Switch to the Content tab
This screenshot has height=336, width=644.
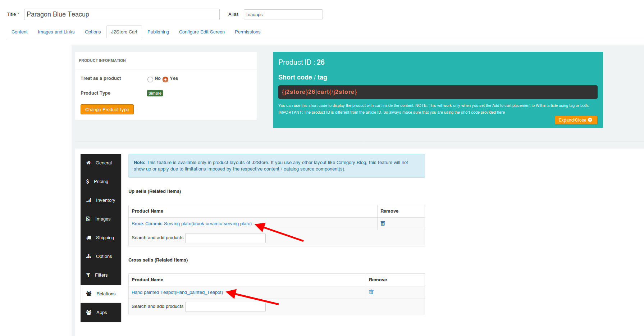19,32
